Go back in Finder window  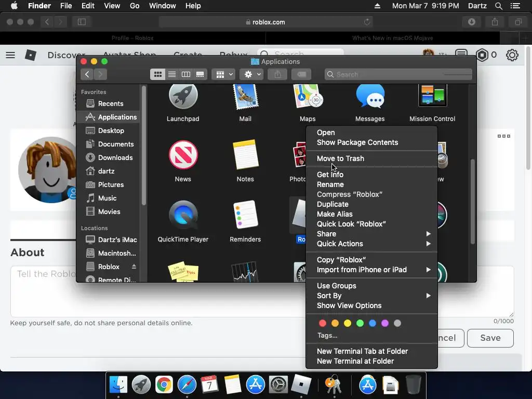coord(87,74)
